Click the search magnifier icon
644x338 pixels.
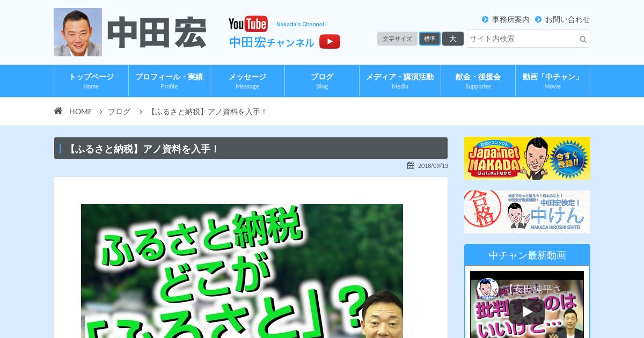click(583, 39)
